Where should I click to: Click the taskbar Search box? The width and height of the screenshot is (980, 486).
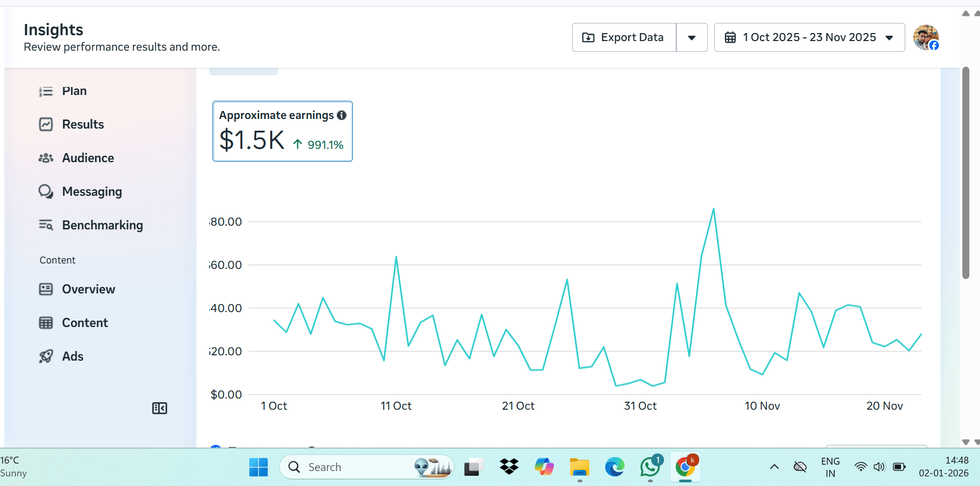[x=366, y=467]
